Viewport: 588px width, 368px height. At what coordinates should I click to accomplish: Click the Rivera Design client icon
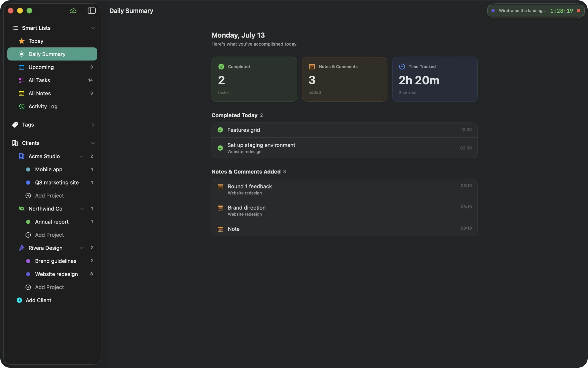21,248
